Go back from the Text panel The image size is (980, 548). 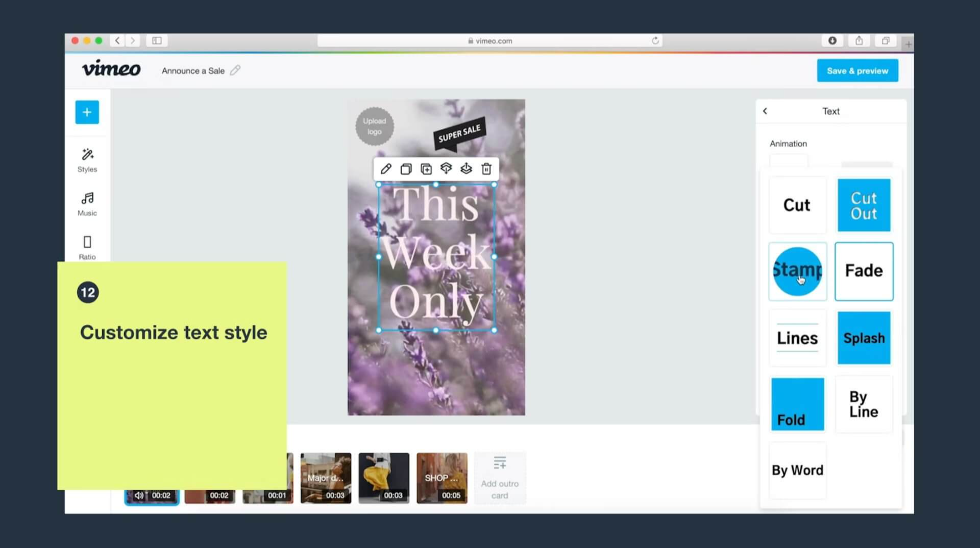pyautogui.click(x=765, y=111)
